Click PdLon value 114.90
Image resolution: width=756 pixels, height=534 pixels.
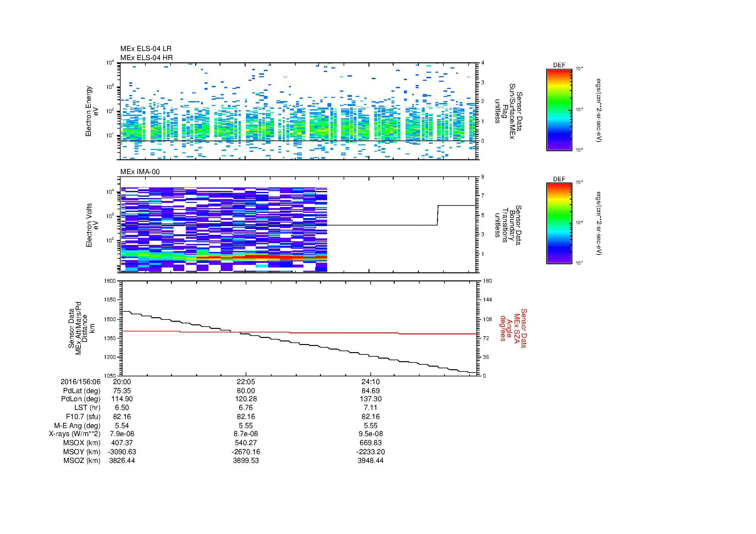pyautogui.click(x=122, y=399)
